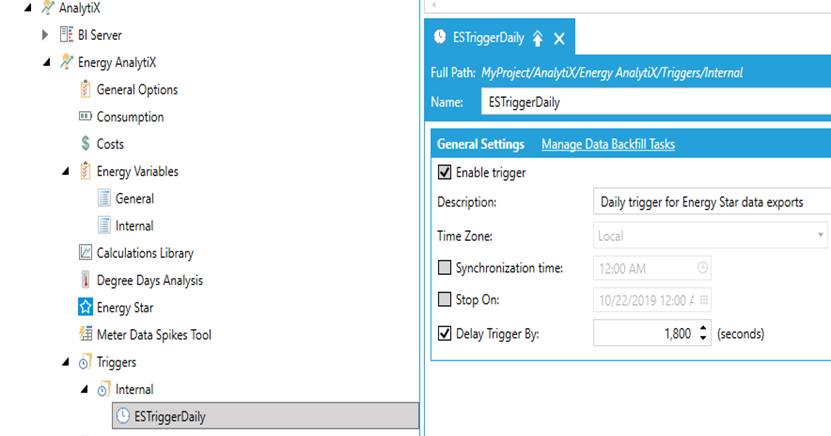Switch to the General Settings tab
Image resolution: width=831 pixels, height=436 pixels.
[x=480, y=144]
